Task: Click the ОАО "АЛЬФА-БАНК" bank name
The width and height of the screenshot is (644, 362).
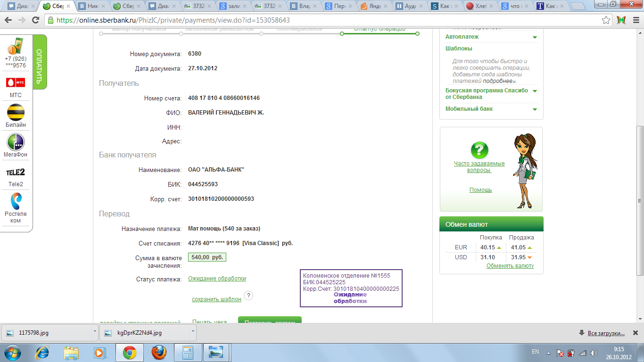Action: tap(216, 170)
